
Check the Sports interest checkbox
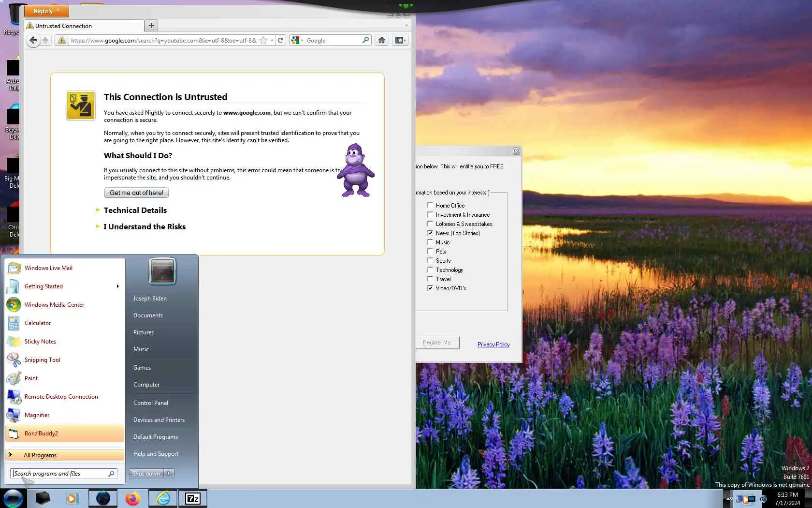click(430, 260)
